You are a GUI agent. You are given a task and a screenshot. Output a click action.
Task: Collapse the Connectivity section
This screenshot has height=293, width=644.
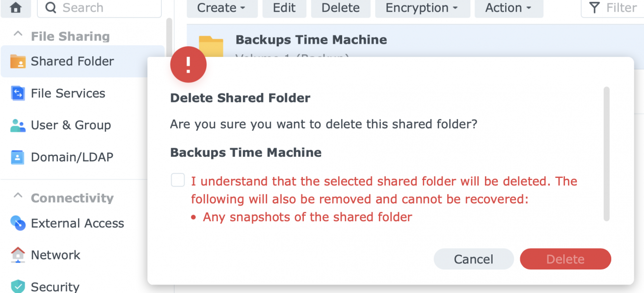(x=18, y=196)
